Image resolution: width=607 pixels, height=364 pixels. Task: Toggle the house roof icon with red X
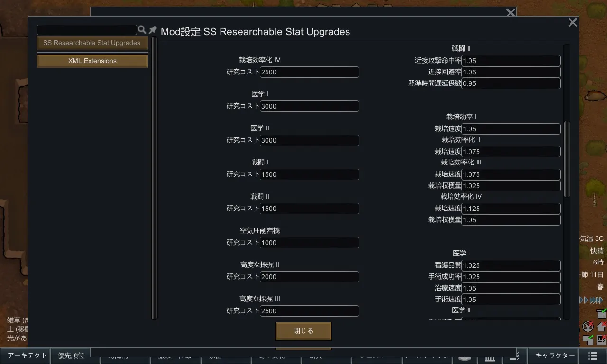601,327
